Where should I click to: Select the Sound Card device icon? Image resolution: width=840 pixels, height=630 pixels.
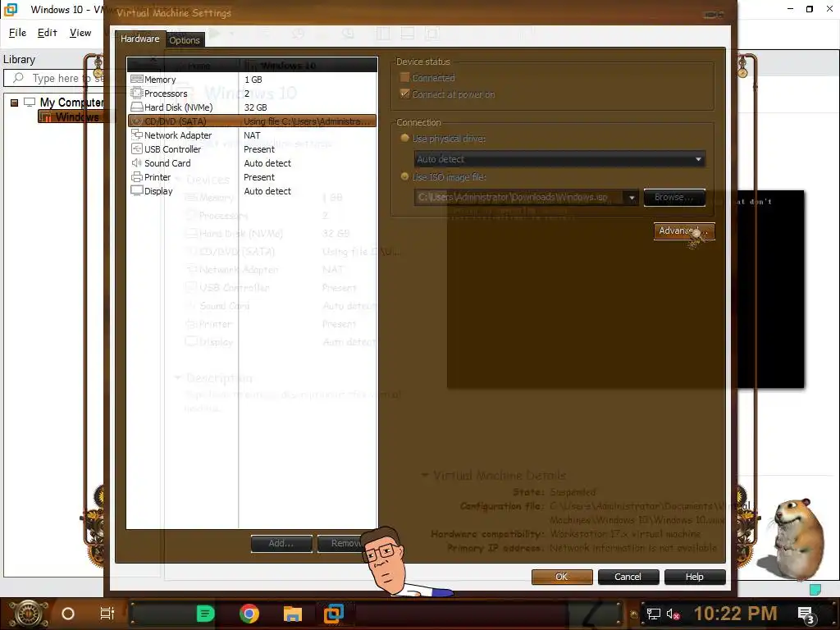point(137,163)
